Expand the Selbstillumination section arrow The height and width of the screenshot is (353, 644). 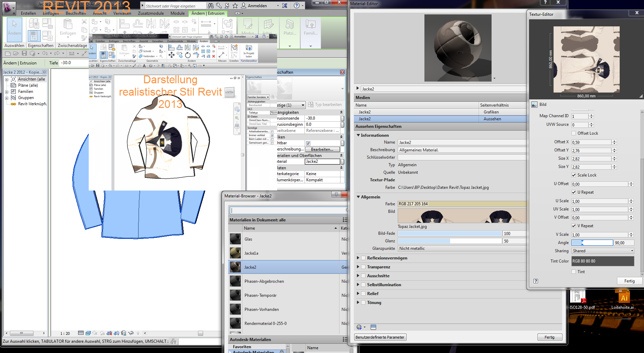coord(358,285)
